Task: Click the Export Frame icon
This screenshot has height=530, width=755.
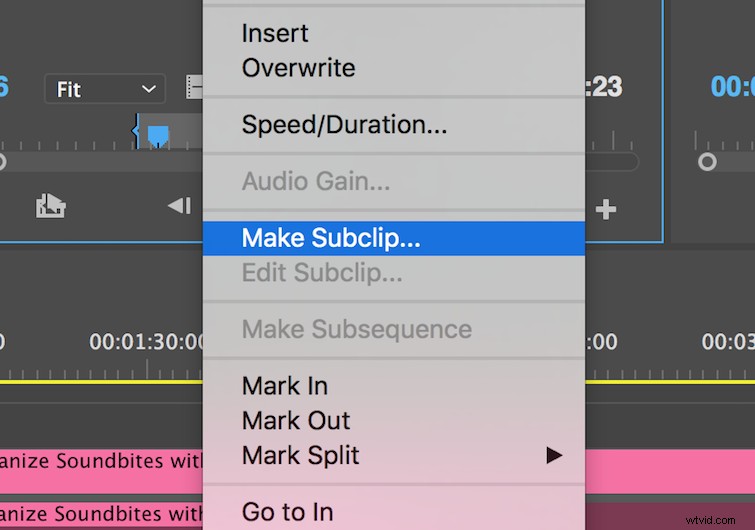Action: (51, 206)
